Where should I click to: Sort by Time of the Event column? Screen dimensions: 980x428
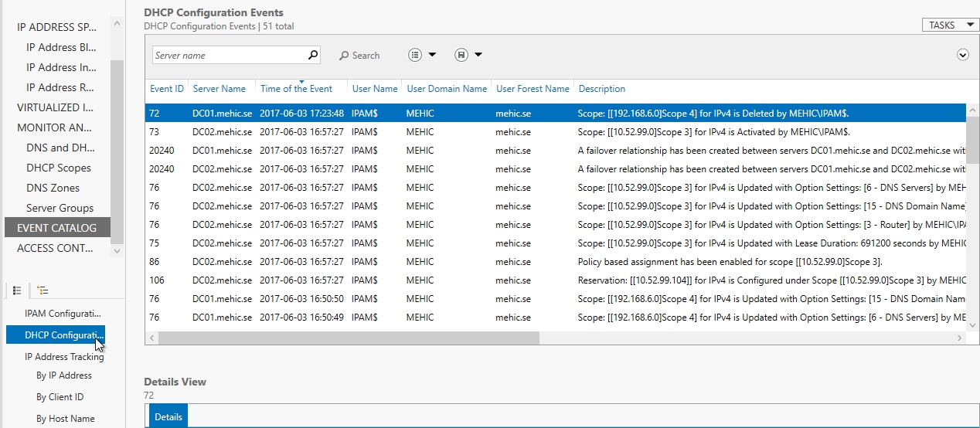pos(296,89)
